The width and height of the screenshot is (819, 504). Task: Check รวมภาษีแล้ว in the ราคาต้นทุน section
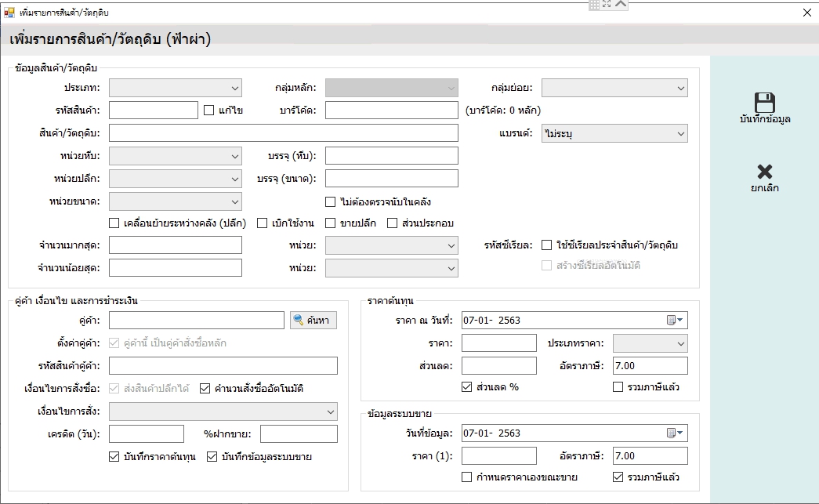pos(618,387)
